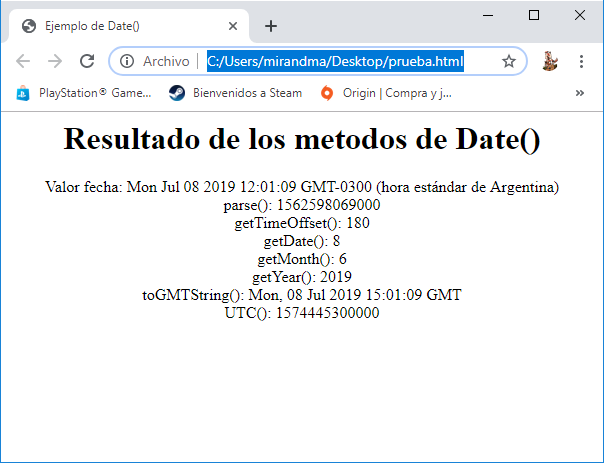Close the Chrome window
Screen dimensions: 604x463
coord(580,14)
